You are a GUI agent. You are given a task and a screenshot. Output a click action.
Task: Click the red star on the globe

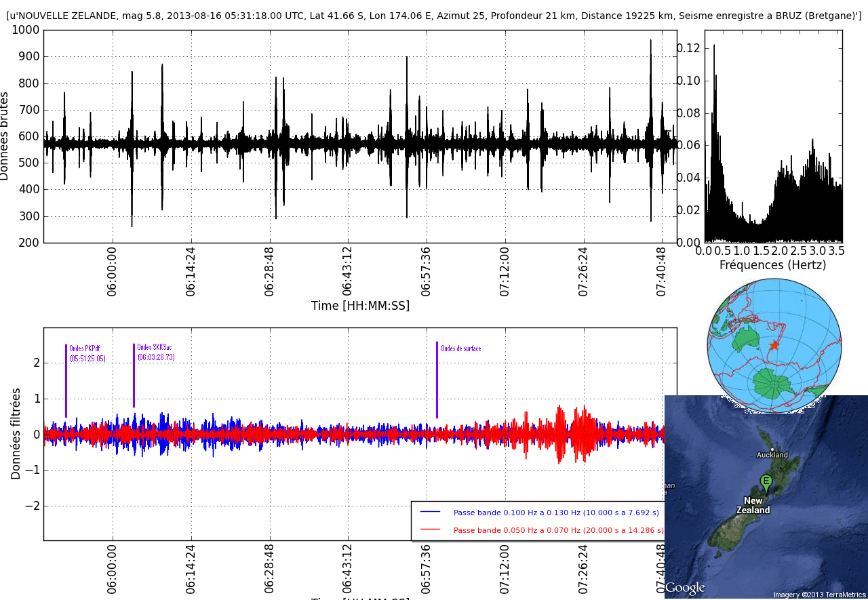(774, 345)
